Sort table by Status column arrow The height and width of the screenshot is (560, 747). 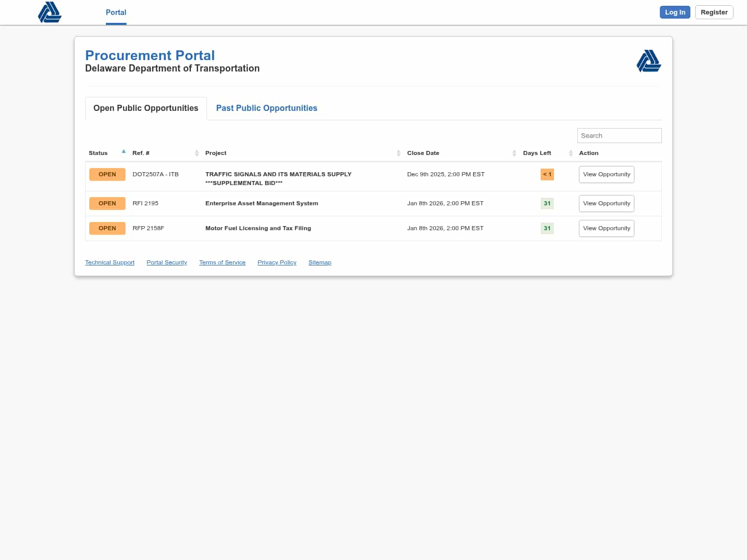point(123,152)
